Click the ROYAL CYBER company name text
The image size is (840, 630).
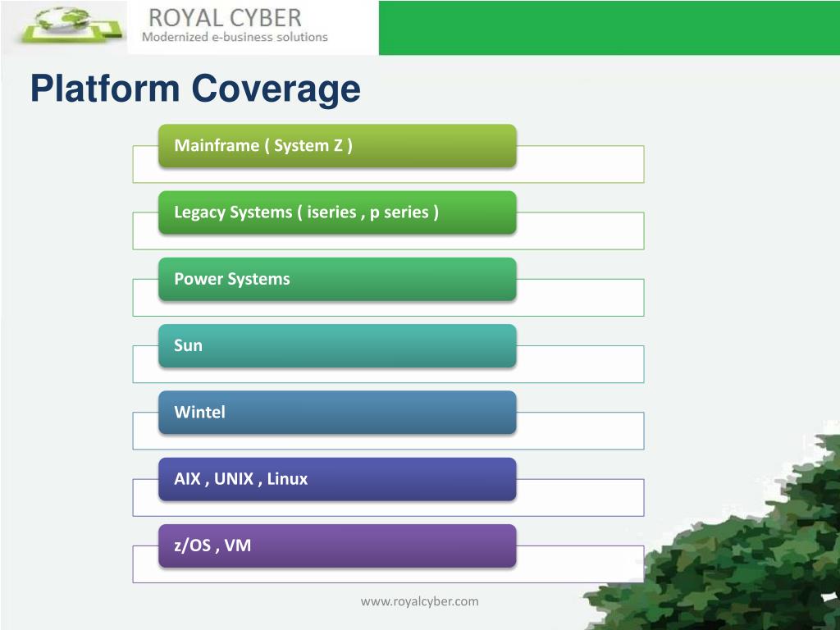pyautogui.click(x=225, y=18)
